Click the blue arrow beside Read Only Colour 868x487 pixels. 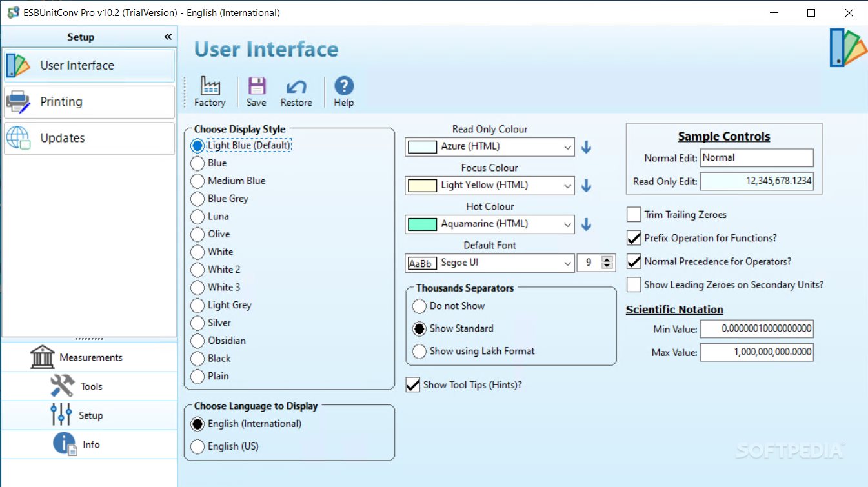[x=587, y=147]
